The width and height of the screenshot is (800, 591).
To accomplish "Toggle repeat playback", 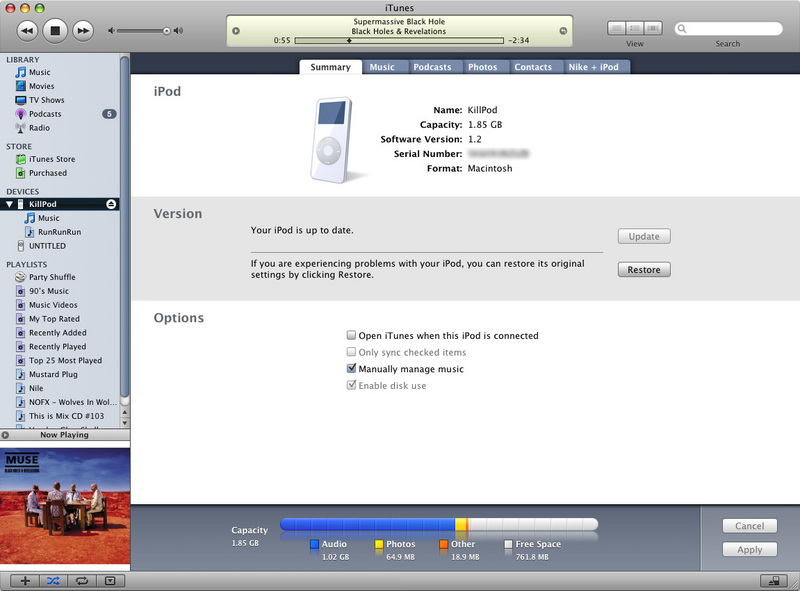I will pos(82,581).
